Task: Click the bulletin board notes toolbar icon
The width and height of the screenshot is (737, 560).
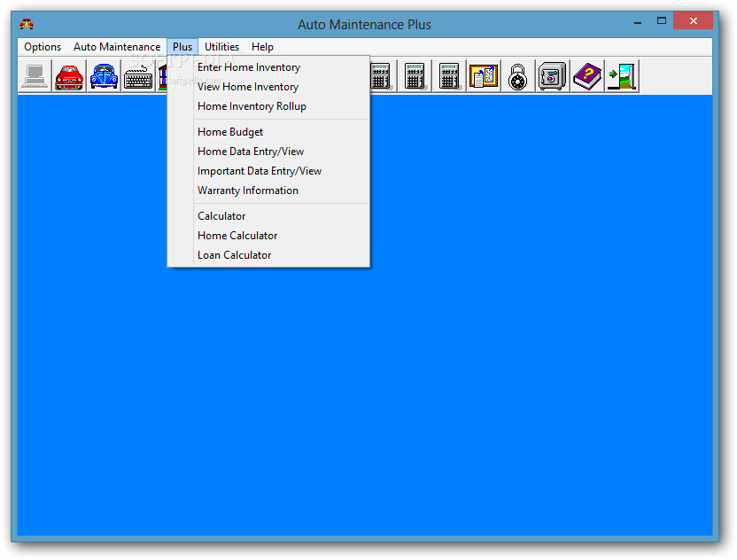Action: click(x=483, y=75)
